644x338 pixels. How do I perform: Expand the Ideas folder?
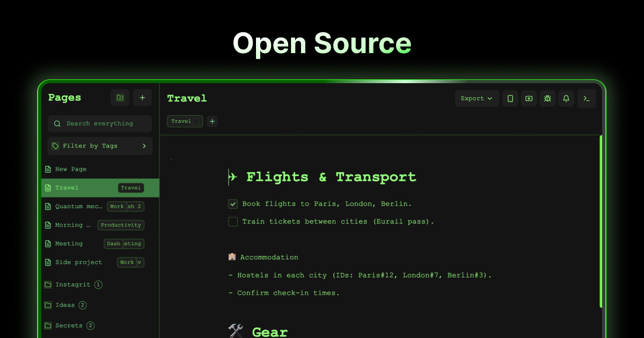65,305
